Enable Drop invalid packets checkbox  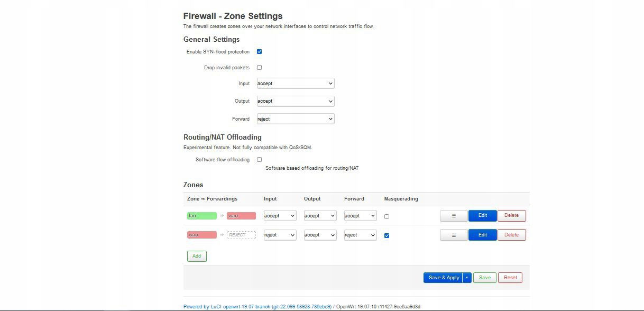(259, 68)
